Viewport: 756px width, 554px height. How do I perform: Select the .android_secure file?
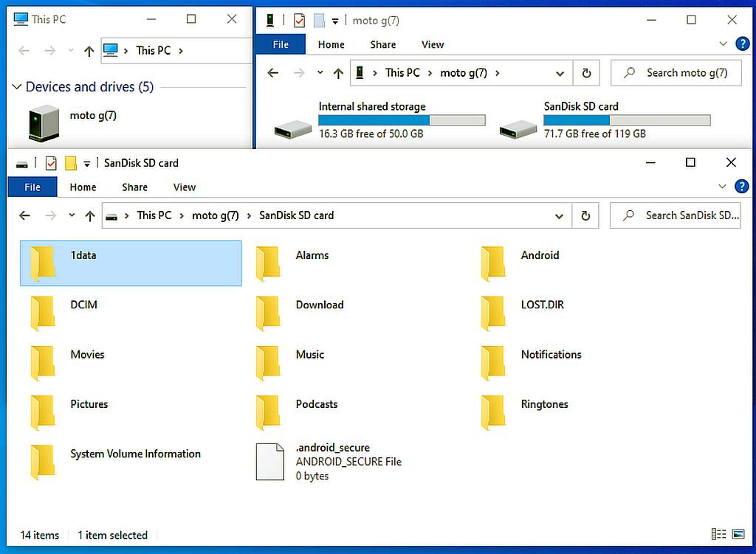coord(329,462)
